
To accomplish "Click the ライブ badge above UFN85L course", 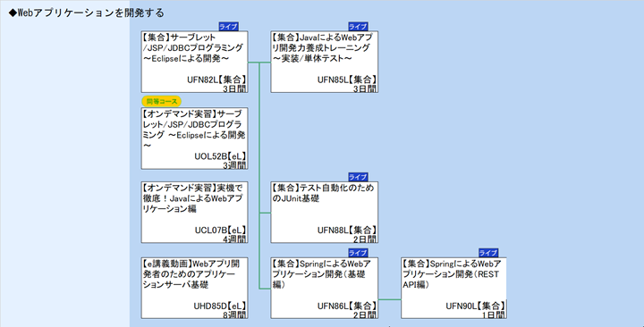I will 358,27.
